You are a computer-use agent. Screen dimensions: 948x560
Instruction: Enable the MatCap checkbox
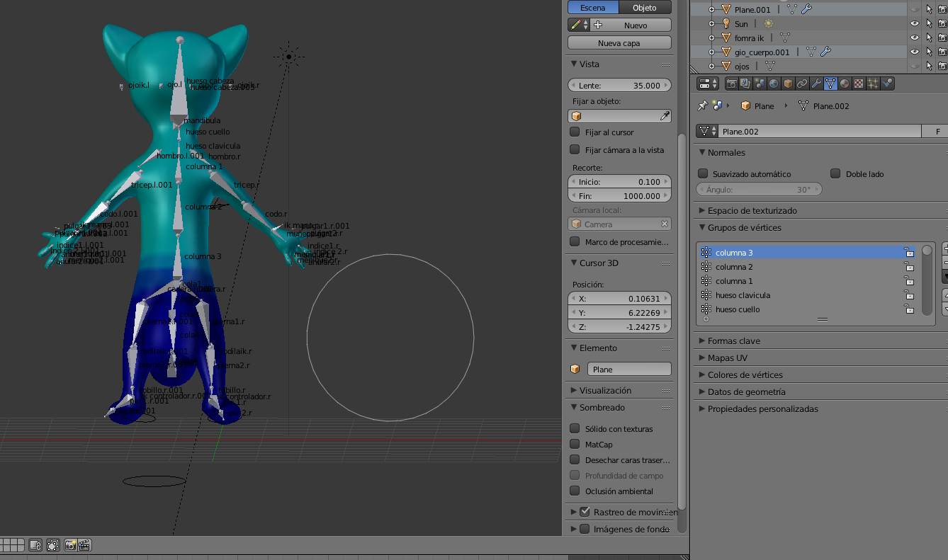575,444
